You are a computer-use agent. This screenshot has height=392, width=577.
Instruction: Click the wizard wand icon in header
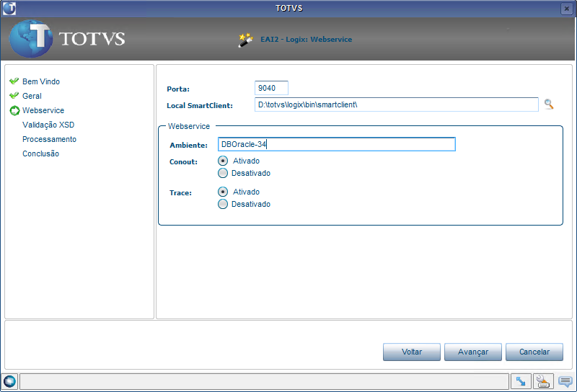pos(245,40)
